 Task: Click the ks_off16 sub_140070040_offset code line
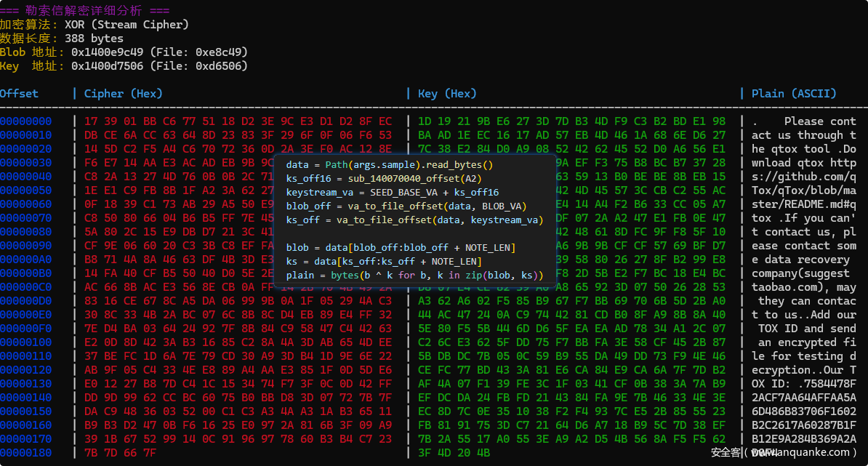click(384, 179)
